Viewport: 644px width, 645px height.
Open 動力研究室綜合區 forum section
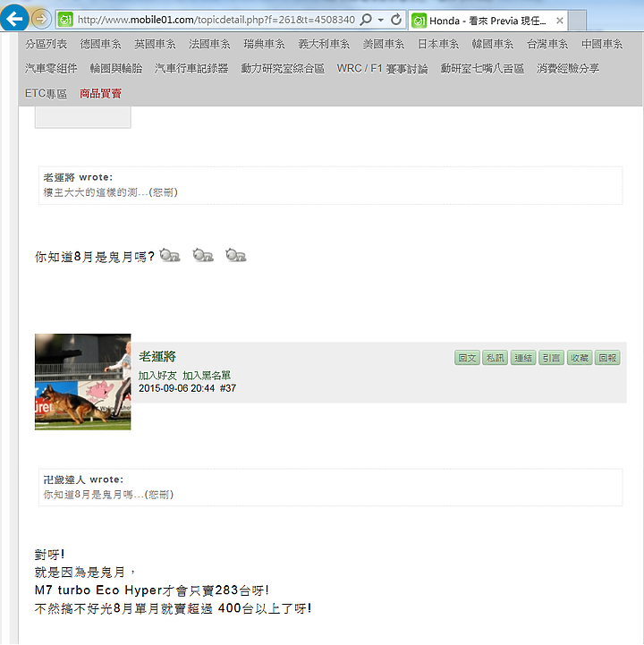coord(283,68)
